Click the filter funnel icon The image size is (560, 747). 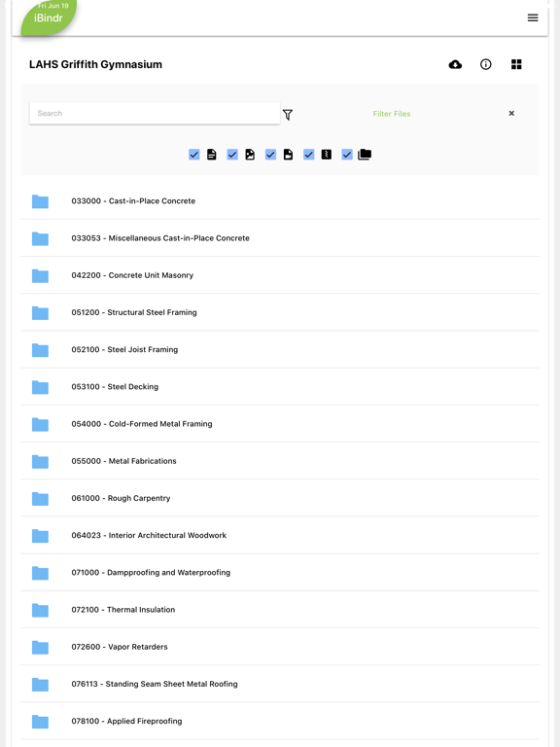tap(288, 115)
